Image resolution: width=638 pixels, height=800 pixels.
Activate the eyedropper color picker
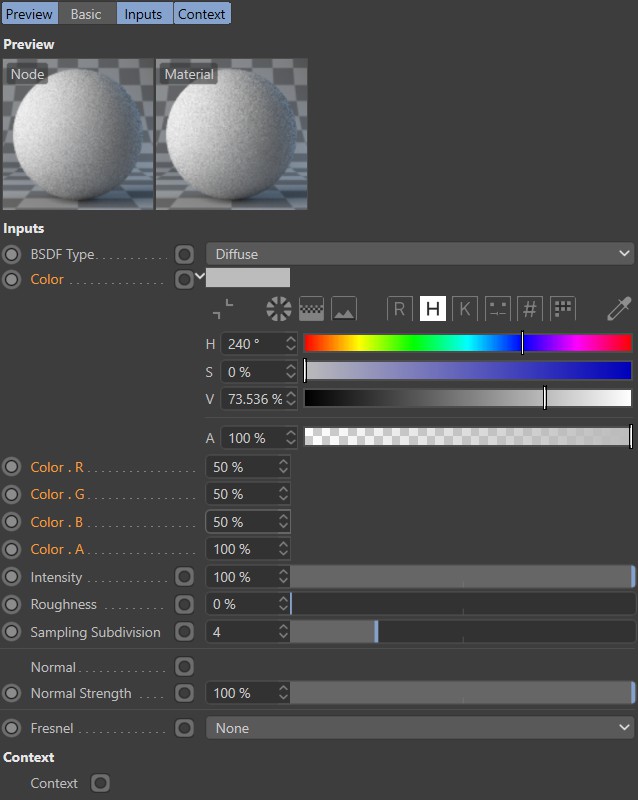click(619, 309)
